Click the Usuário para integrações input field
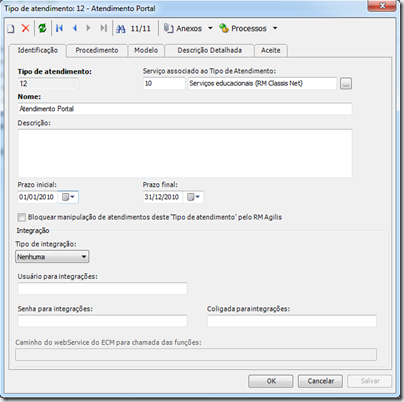Image resolution: width=404 pixels, height=402 pixels. click(102, 288)
